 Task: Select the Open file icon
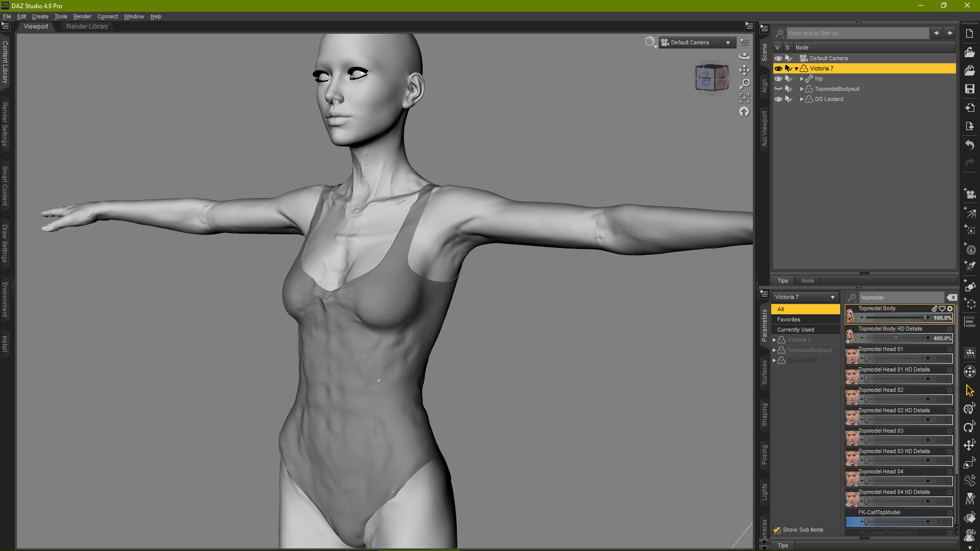coord(969,53)
